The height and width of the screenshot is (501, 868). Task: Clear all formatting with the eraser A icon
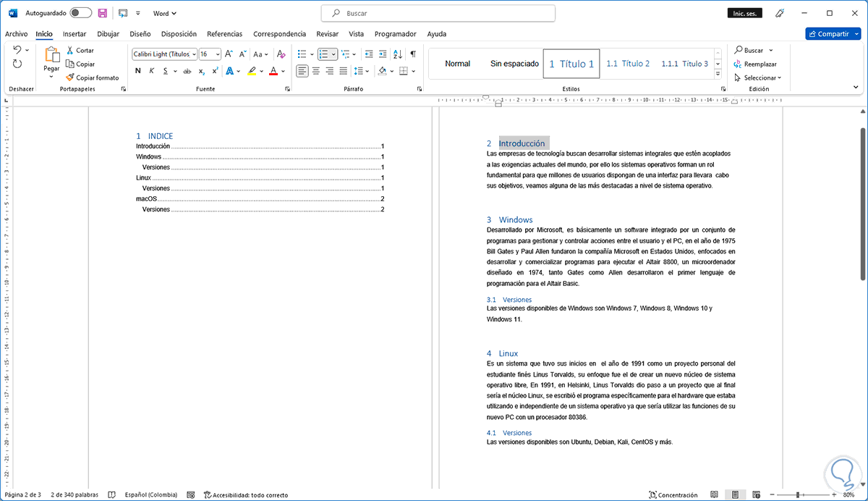coord(281,54)
